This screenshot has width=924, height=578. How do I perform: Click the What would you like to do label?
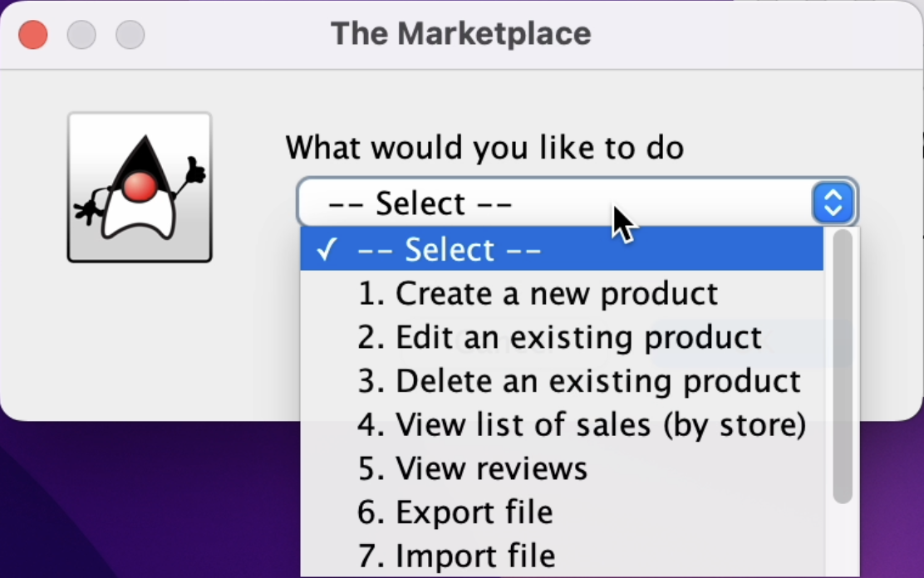pos(484,147)
